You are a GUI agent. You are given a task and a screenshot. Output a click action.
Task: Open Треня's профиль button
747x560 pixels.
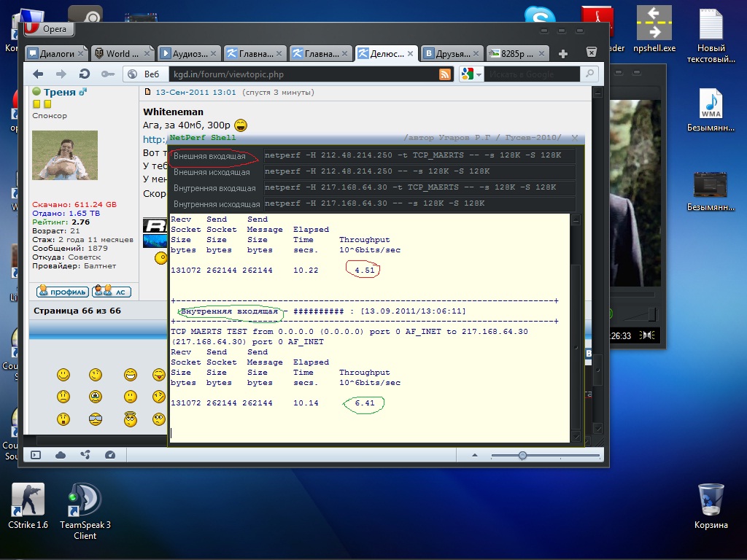click(63, 292)
